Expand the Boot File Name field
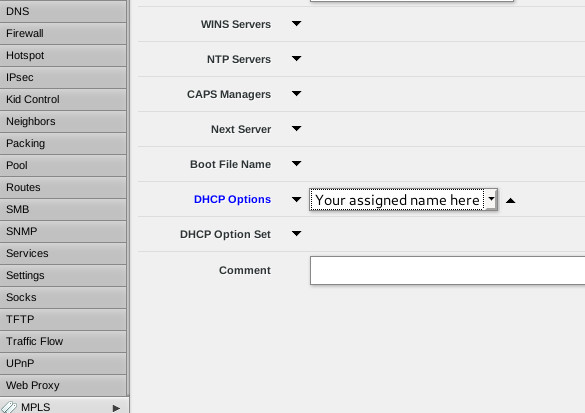The image size is (585, 413). [x=297, y=164]
